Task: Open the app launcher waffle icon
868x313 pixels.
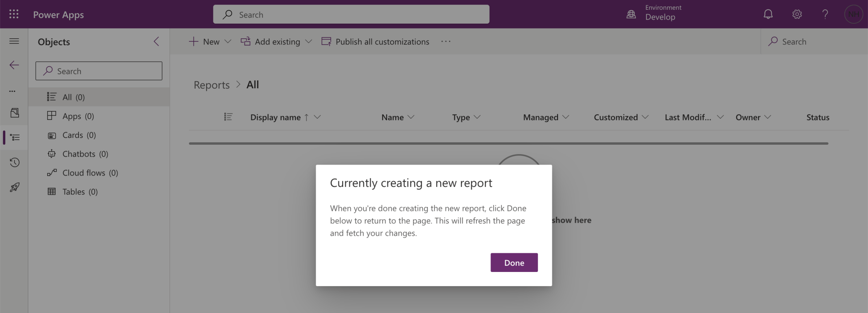Action: [14, 14]
